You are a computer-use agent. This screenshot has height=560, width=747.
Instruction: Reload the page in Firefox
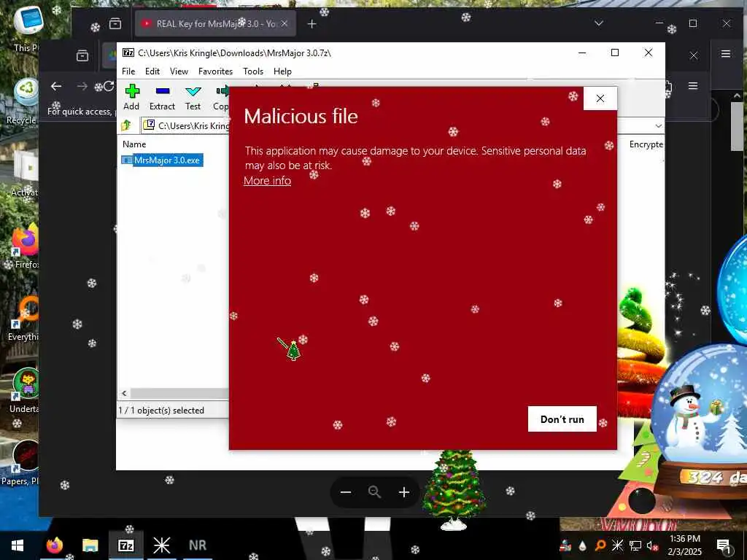109,86
